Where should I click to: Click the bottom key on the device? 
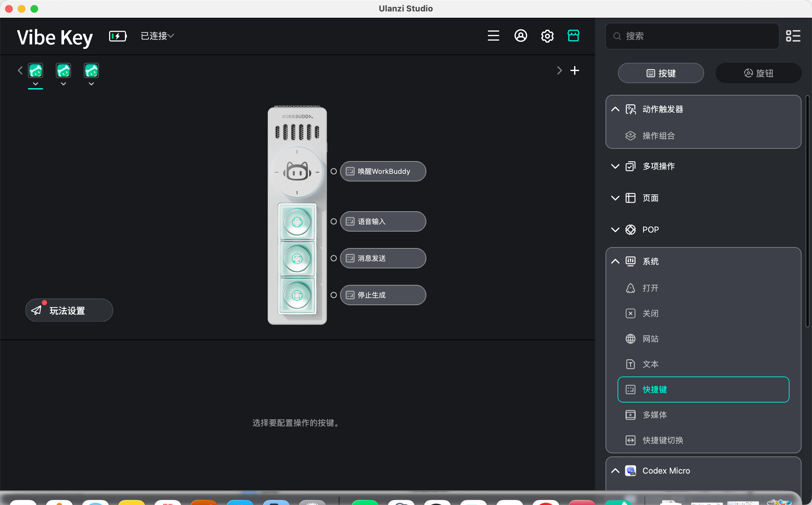click(x=297, y=295)
